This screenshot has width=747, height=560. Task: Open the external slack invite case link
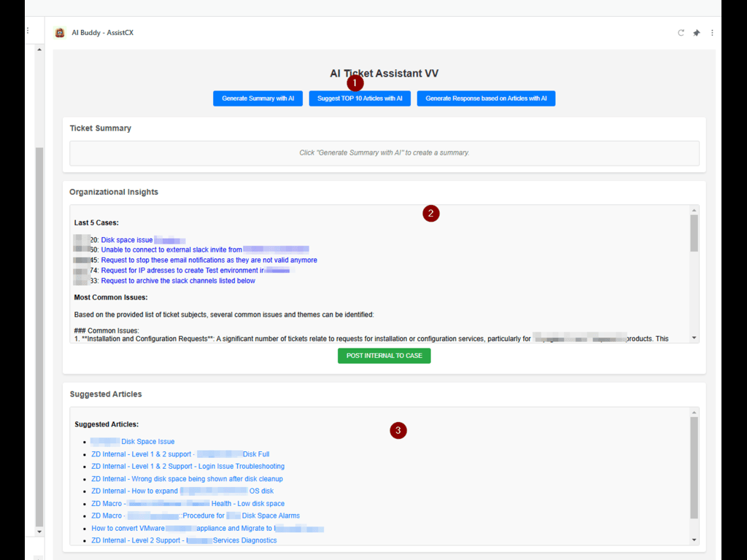coord(171,250)
